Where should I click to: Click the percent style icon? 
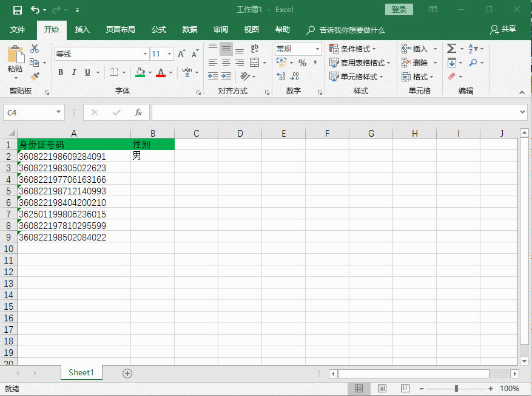pos(302,63)
